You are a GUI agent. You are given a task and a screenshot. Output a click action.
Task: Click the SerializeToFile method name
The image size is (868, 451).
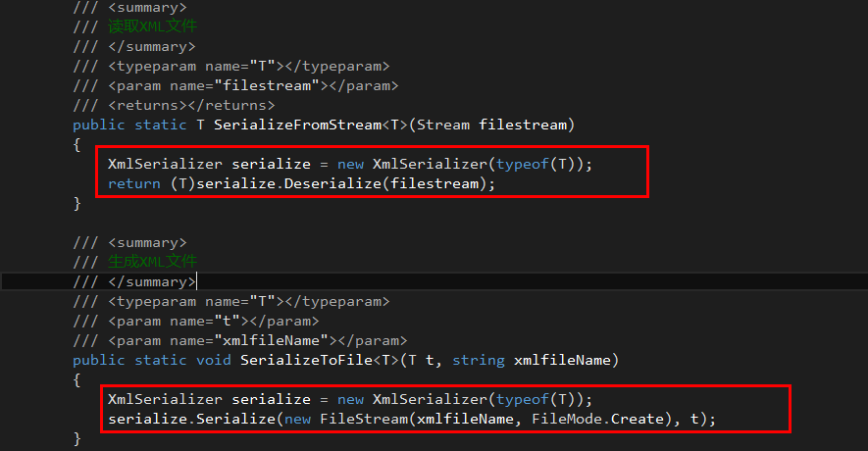306,360
